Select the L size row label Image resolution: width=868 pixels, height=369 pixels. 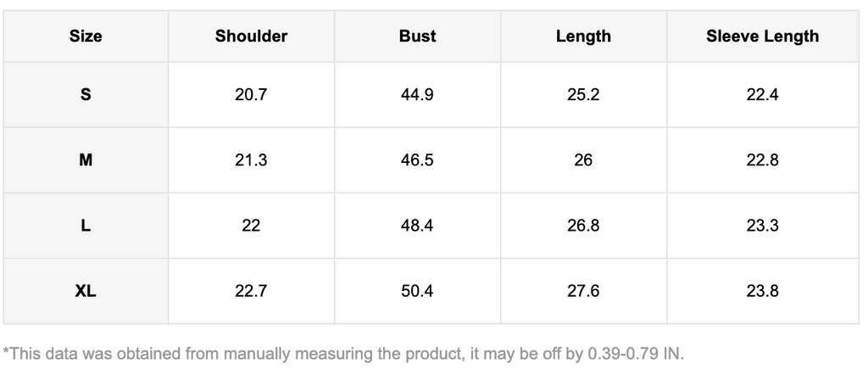pos(86,226)
